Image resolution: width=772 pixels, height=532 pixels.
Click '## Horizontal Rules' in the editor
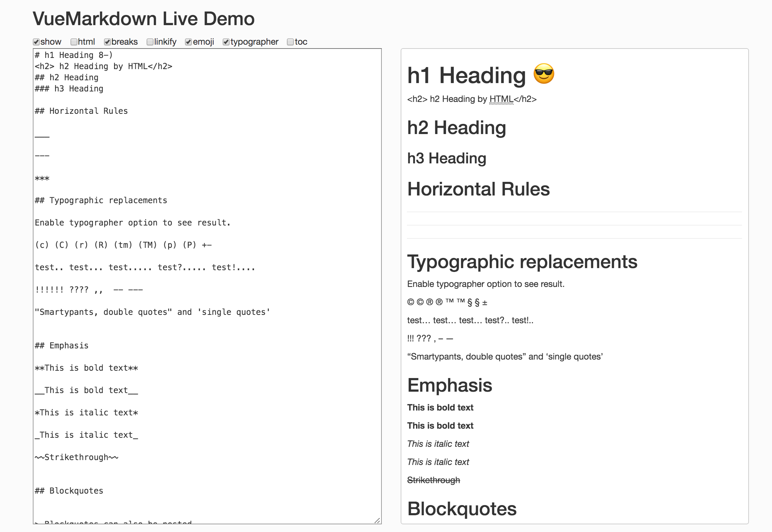[81, 111]
